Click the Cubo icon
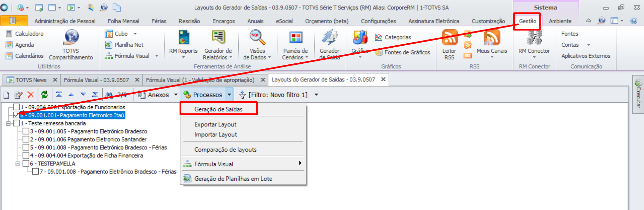The image size is (644, 210). pyautogui.click(x=108, y=34)
